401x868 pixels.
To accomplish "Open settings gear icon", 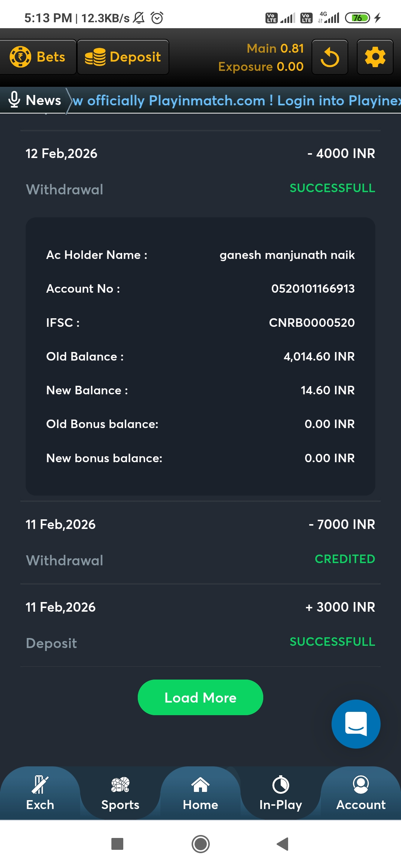I will coord(375,57).
